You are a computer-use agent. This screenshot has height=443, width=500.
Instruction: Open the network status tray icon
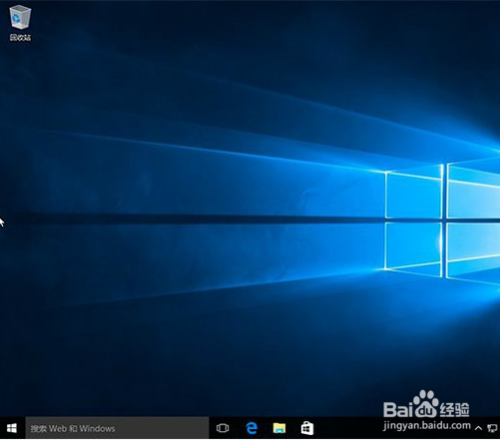pyautogui.click(x=492, y=428)
